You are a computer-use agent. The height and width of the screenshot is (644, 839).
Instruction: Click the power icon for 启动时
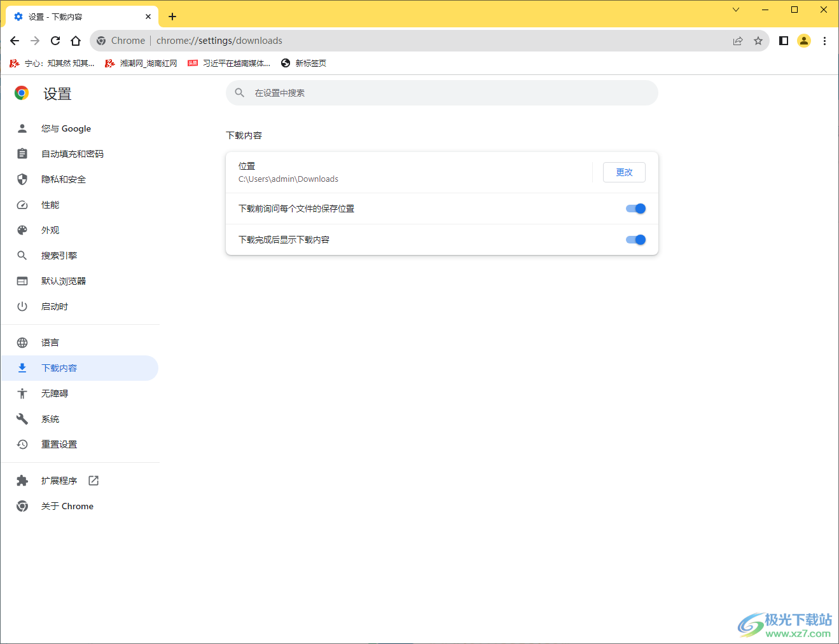[x=22, y=306]
